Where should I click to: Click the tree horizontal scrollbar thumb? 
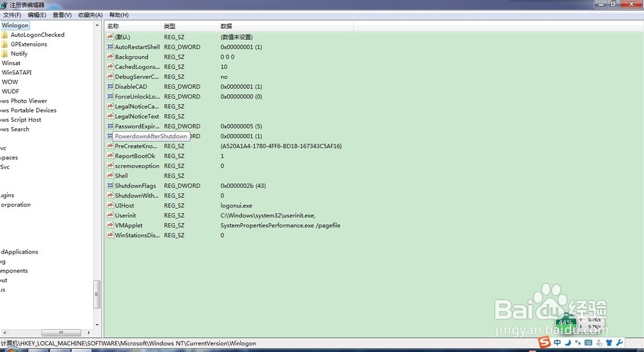point(61,332)
